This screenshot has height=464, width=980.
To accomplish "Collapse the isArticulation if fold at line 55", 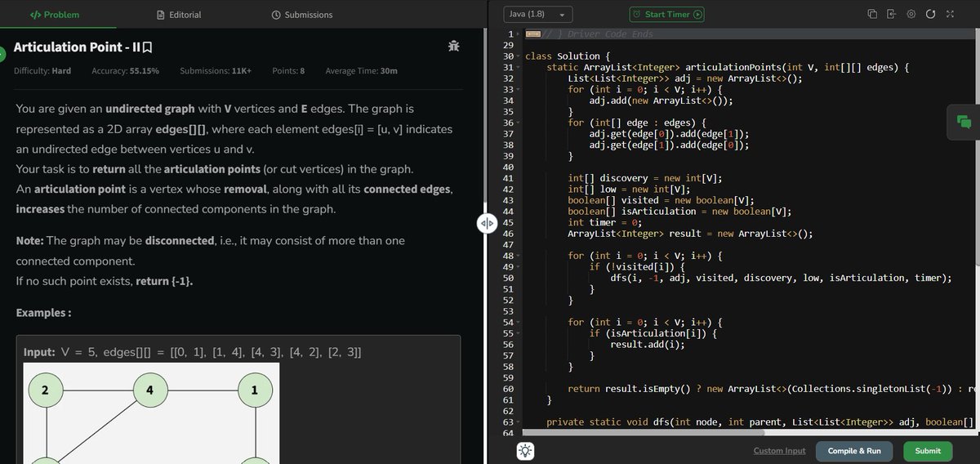I will click(519, 333).
